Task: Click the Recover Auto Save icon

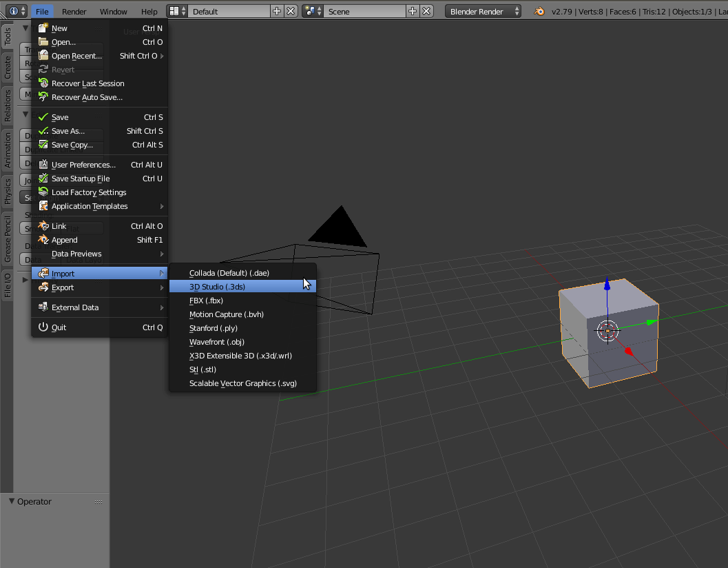Action: 43,97
